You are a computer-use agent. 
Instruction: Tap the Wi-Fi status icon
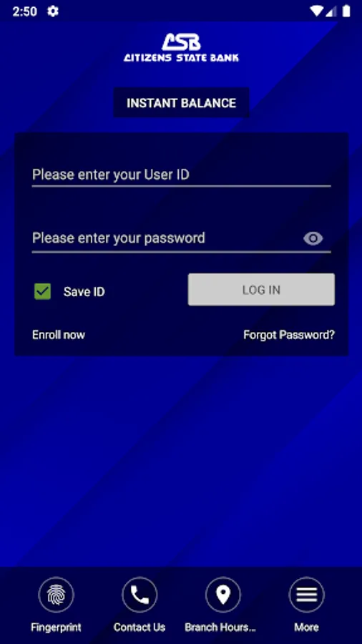(x=316, y=11)
